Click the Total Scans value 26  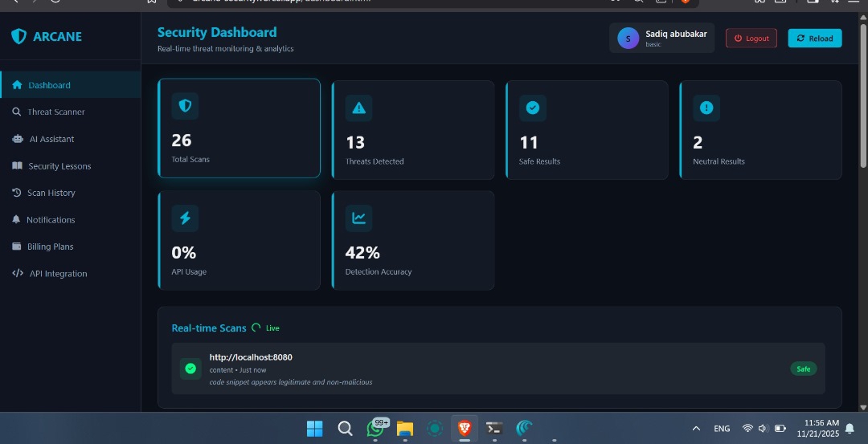pyautogui.click(x=182, y=141)
